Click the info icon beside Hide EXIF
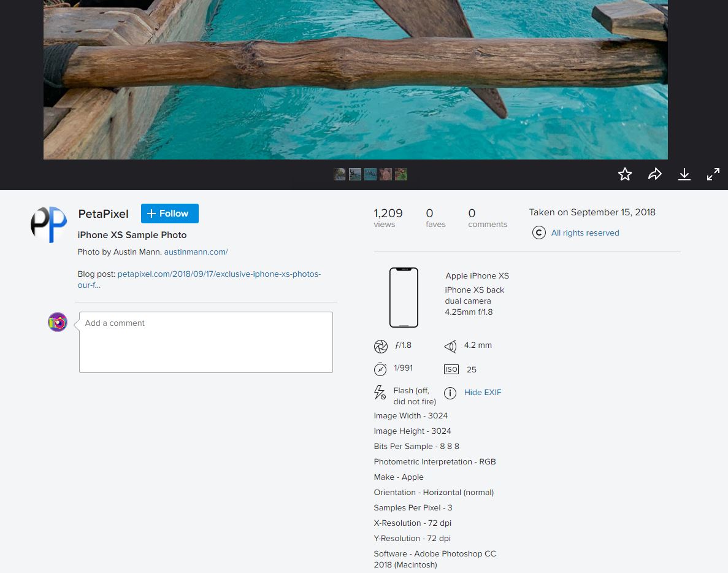 [x=450, y=393]
